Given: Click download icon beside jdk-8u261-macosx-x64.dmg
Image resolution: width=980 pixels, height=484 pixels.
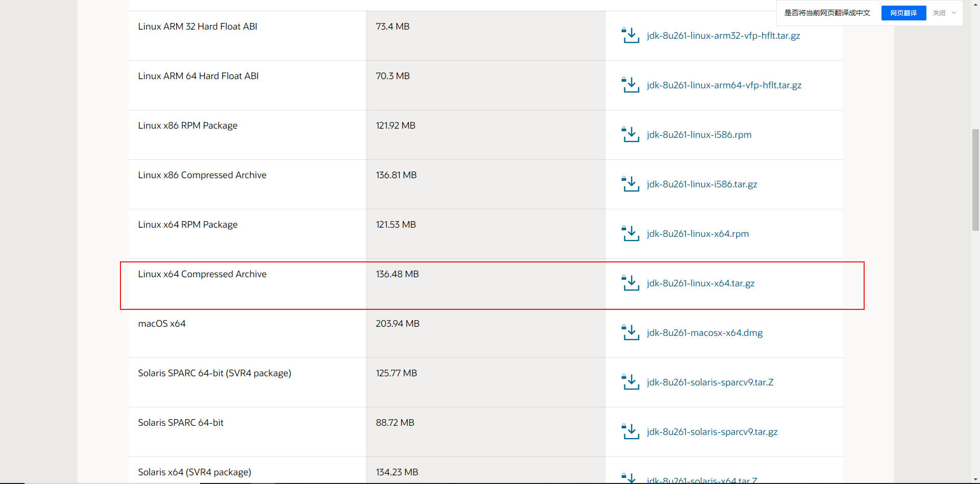Looking at the screenshot, I should tap(630, 333).
